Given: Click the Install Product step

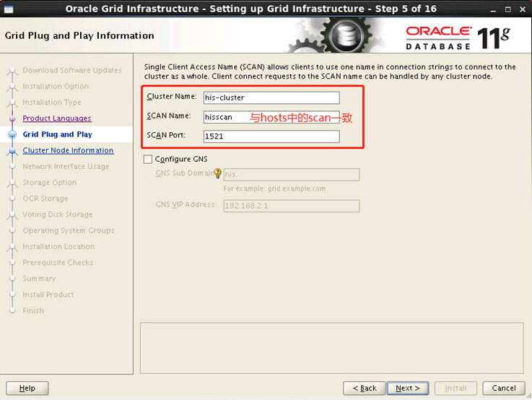Looking at the screenshot, I should click(48, 295).
